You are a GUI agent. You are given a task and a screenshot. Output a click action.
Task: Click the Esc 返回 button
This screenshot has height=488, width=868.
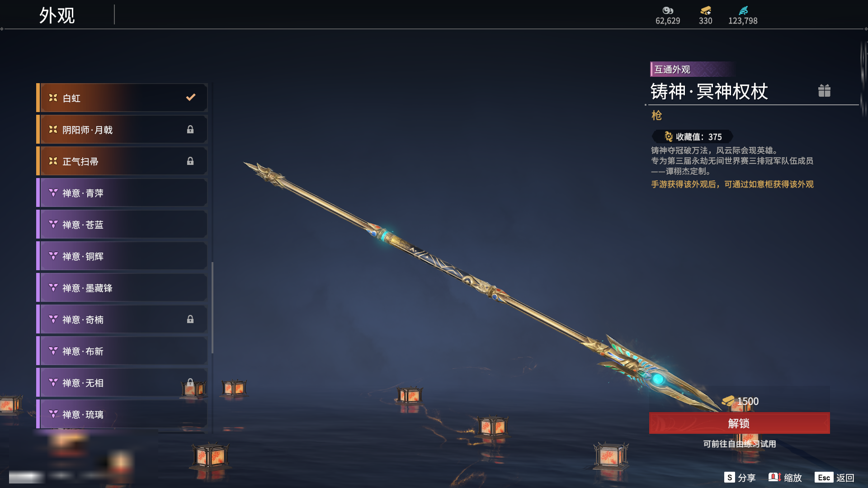tap(835, 478)
